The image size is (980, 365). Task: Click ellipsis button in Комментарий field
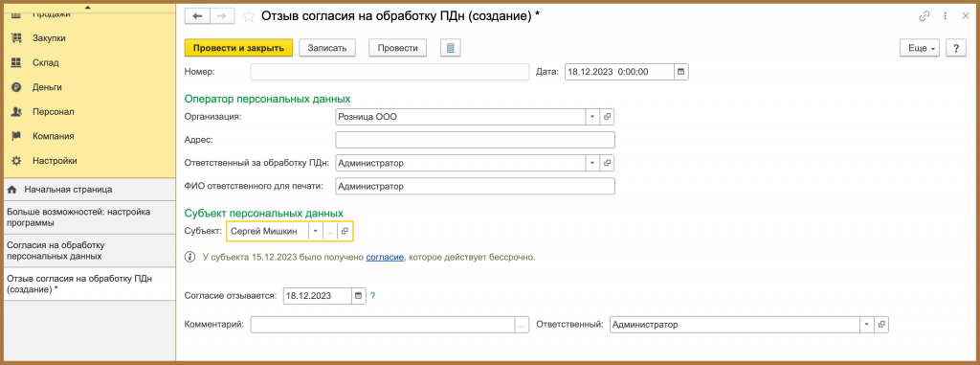click(522, 325)
